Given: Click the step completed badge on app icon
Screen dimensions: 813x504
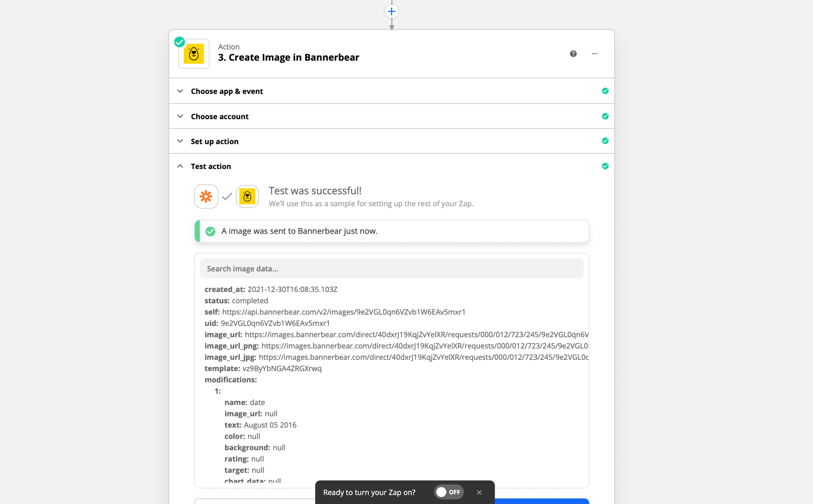Looking at the screenshot, I should pos(180,42).
